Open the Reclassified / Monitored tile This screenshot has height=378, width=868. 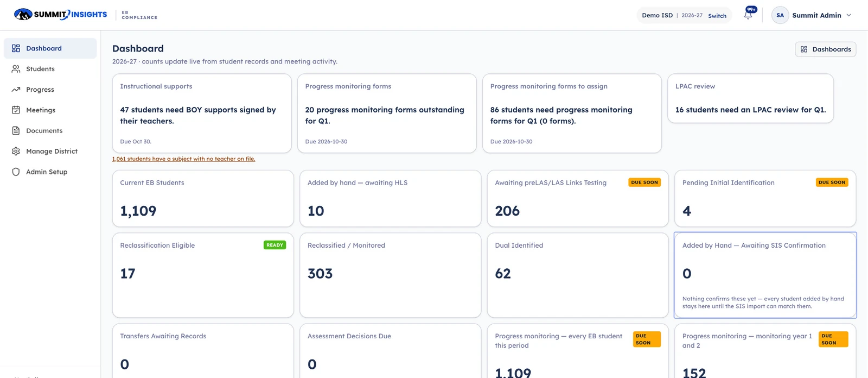390,275
